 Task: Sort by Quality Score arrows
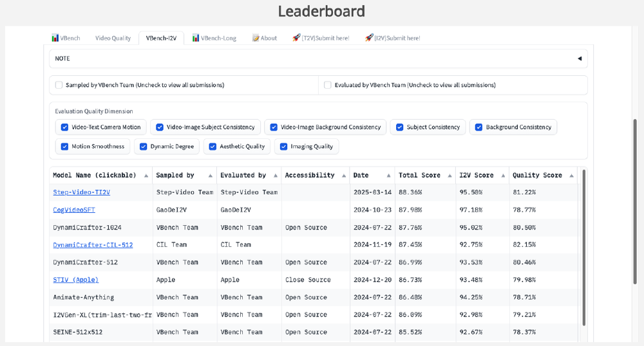pos(571,176)
